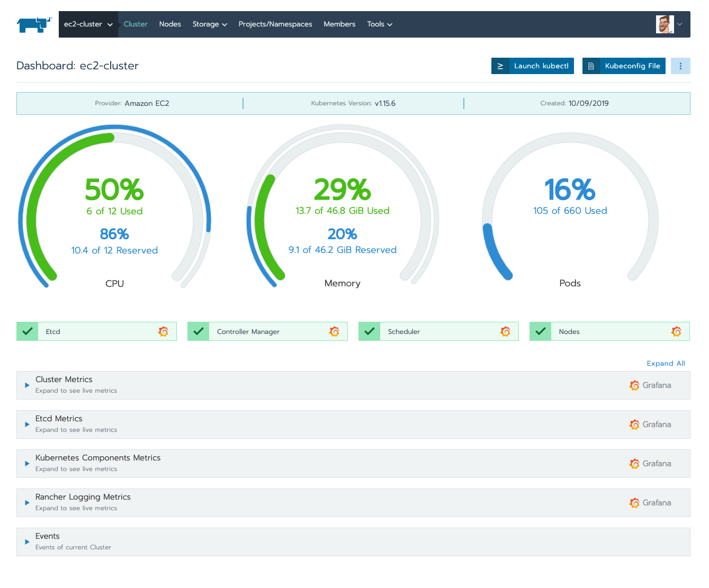Open Grafana icon in Etcd status box

[x=163, y=331]
